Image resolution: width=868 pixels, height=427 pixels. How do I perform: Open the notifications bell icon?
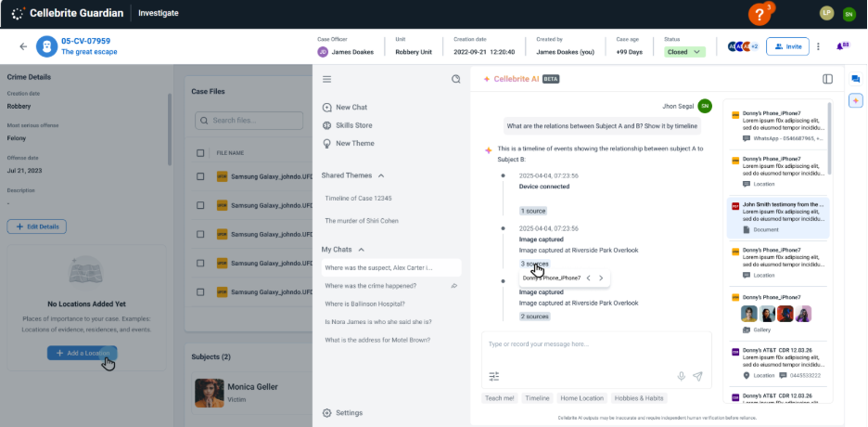click(841, 46)
